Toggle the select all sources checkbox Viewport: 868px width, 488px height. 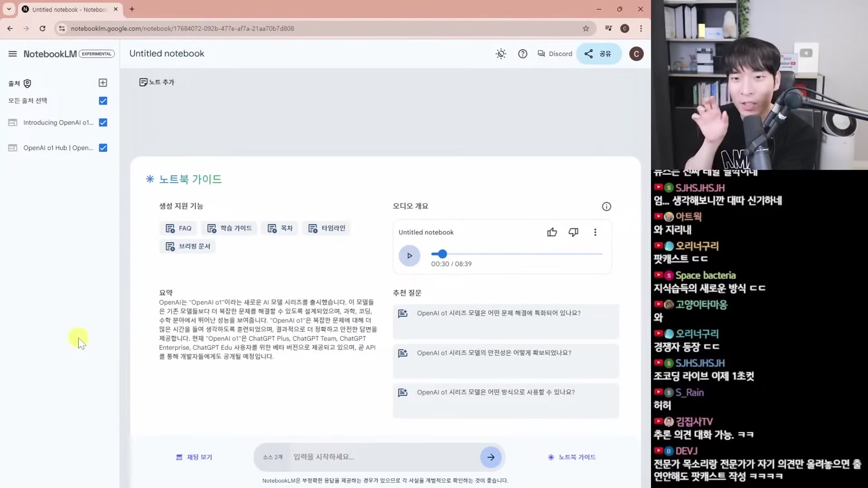pos(103,101)
